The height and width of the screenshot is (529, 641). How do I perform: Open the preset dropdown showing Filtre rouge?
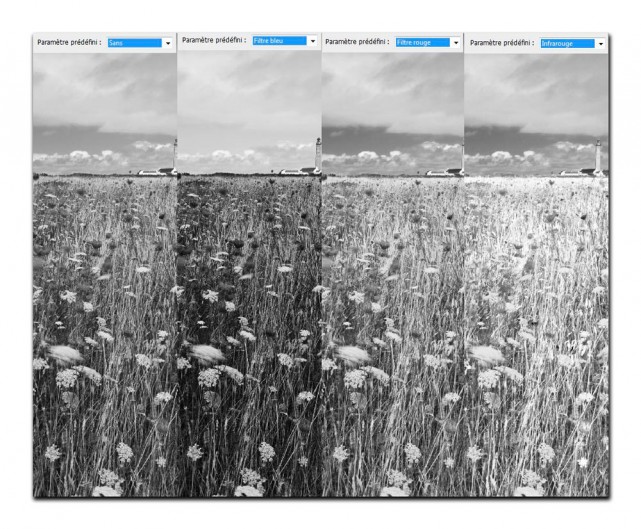pyautogui.click(x=428, y=43)
